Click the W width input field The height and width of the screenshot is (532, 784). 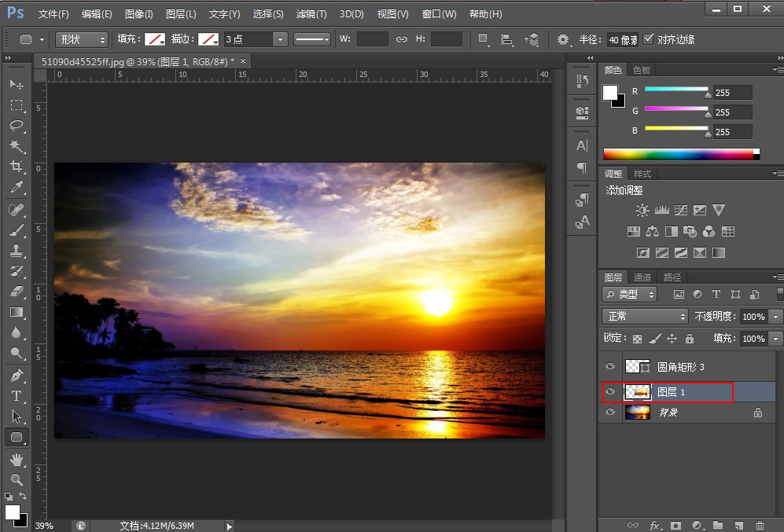(x=373, y=39)
